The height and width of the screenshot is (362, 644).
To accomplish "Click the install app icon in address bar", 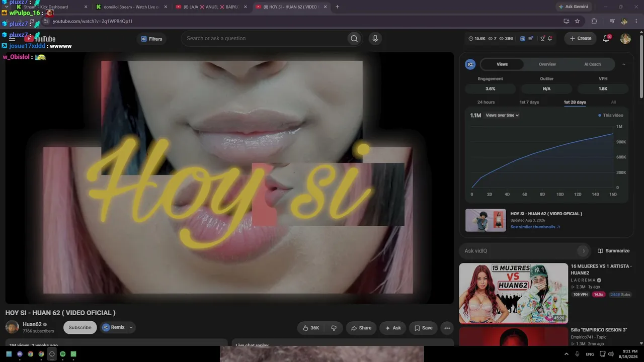I will tap(566, 21).
